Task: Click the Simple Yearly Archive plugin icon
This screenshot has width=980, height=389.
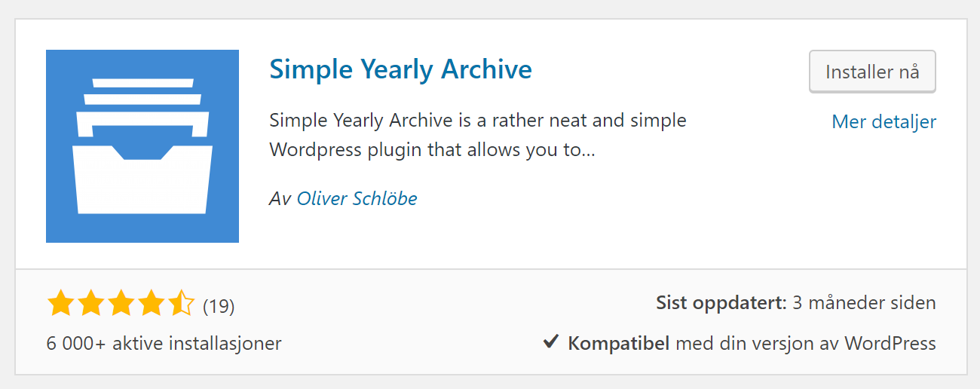Action: [142, 146]
